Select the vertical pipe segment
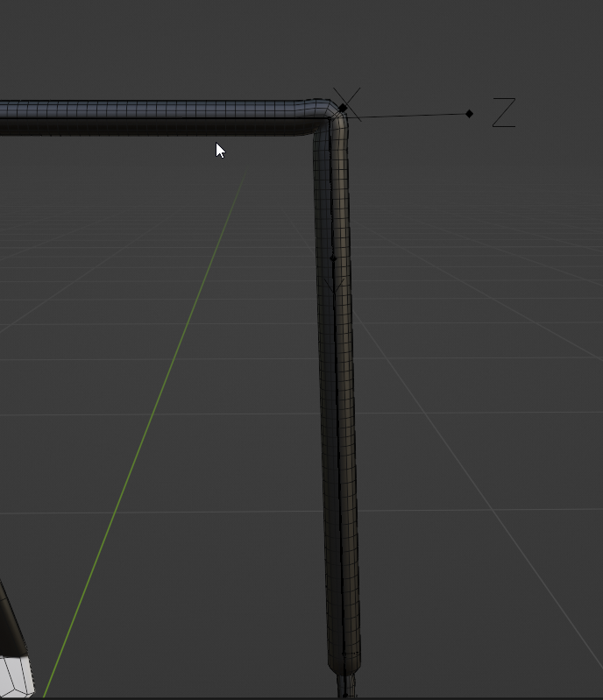 (337, 402)
